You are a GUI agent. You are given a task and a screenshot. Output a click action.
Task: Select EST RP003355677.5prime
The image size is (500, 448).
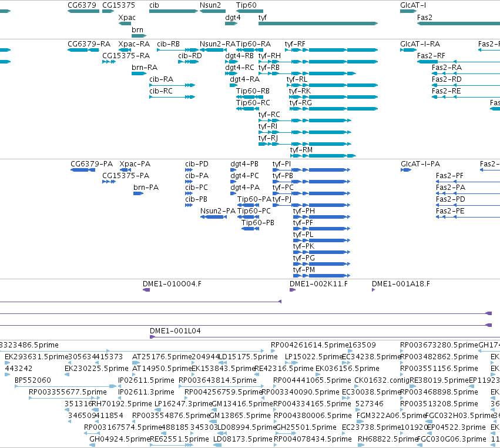point(65,398)
